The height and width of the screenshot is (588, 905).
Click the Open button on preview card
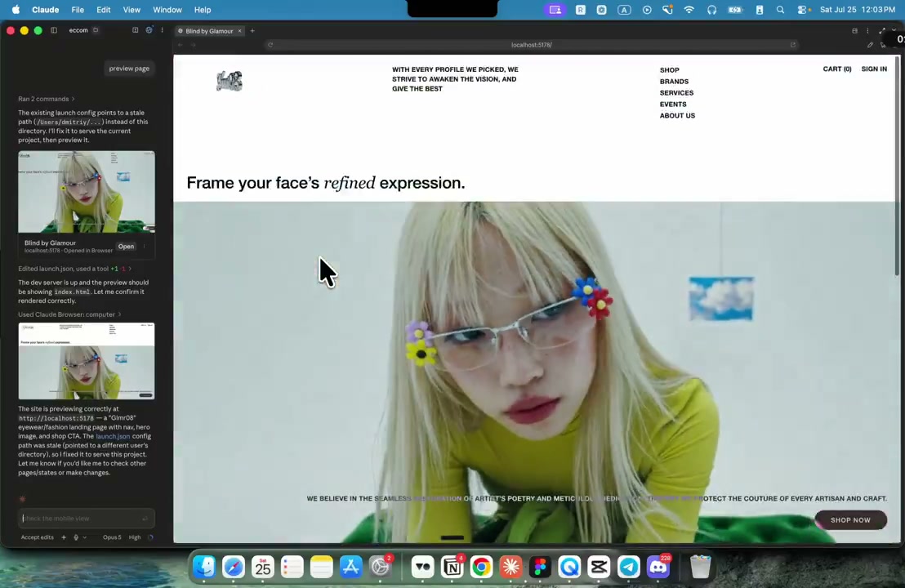point(126,247)
